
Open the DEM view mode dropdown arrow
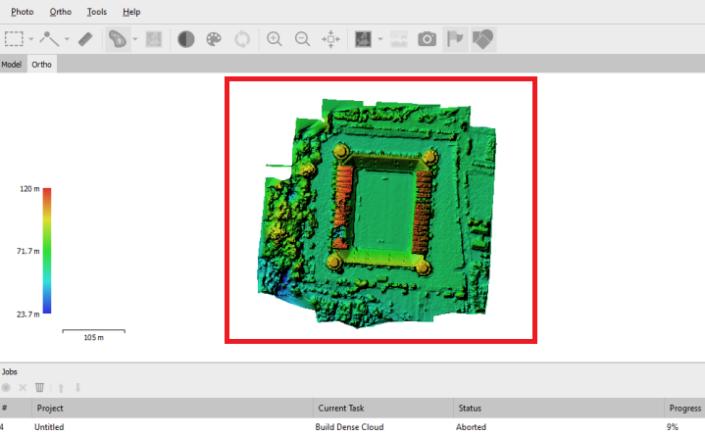point(380,40)
